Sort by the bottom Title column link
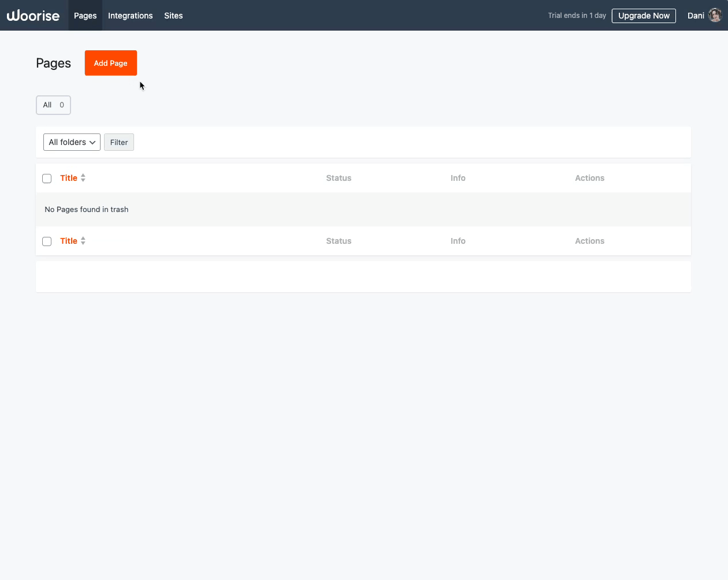The height and width of the screenshot is (580, 728). click(x=69, y=241)
